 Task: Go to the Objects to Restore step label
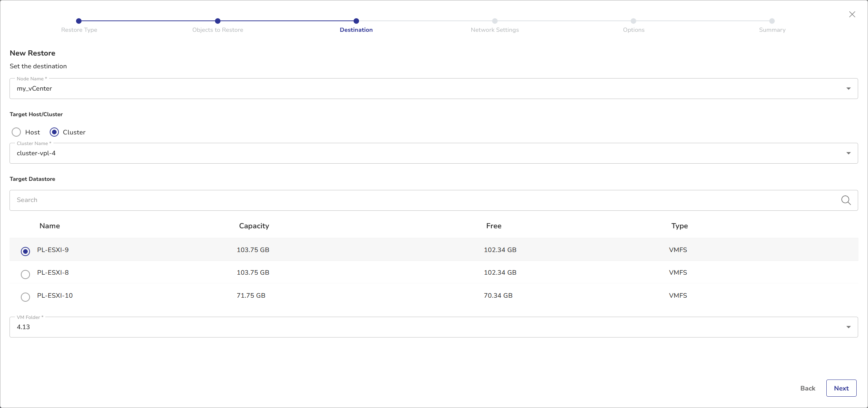(x=218, y=30)
